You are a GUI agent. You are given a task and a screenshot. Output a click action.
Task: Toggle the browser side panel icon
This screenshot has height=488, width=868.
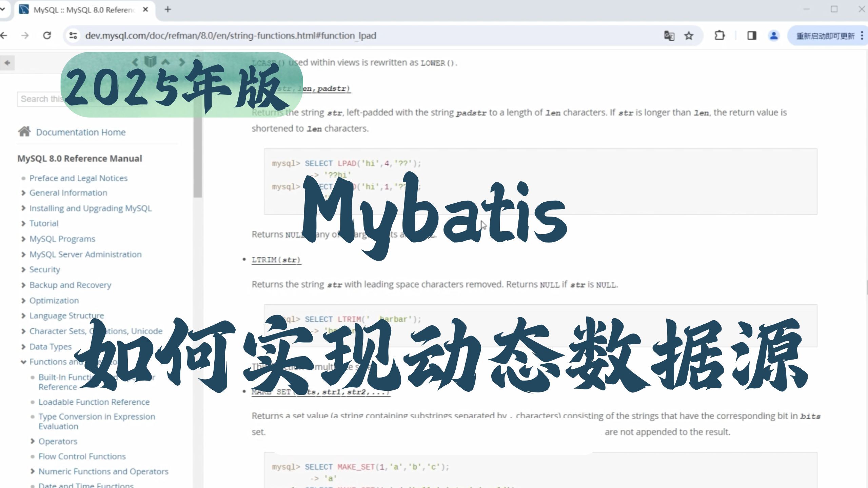tap(752, 36)
